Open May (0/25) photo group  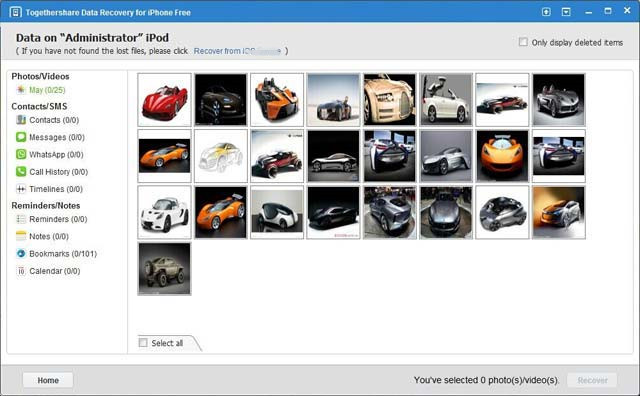[47, 90]
